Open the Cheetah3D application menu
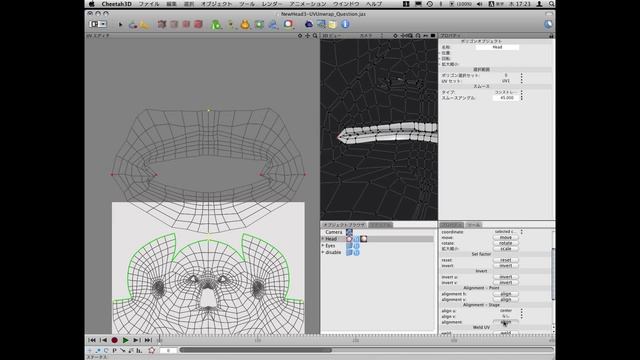Image resolution: width=640 pixels, height=360 pixels. [x=116, y=4]
